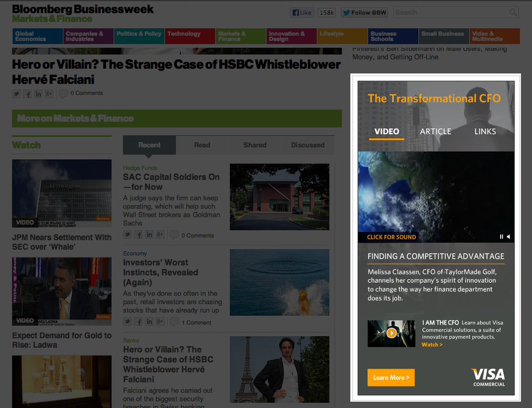Screen dimensions: 532x408
Task: Click the play button on the I AM THE CFO thumbnail
Action: click(391, 333)
